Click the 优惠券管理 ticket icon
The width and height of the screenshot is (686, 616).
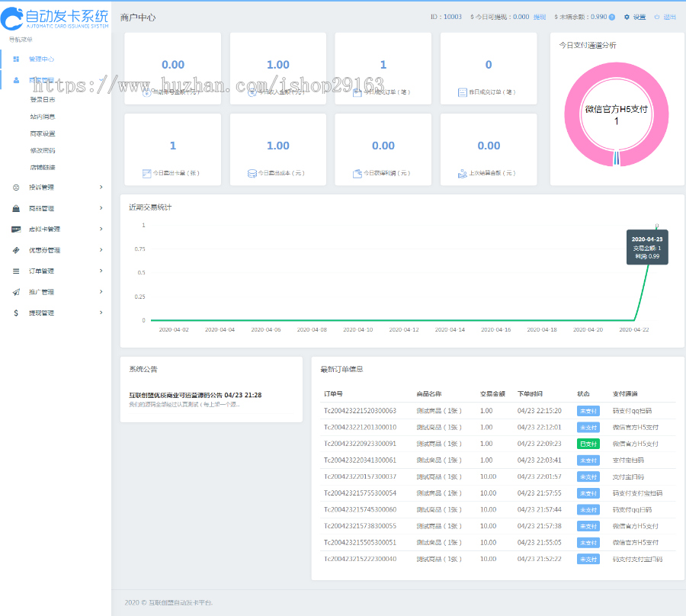click(x=16, y=250)
